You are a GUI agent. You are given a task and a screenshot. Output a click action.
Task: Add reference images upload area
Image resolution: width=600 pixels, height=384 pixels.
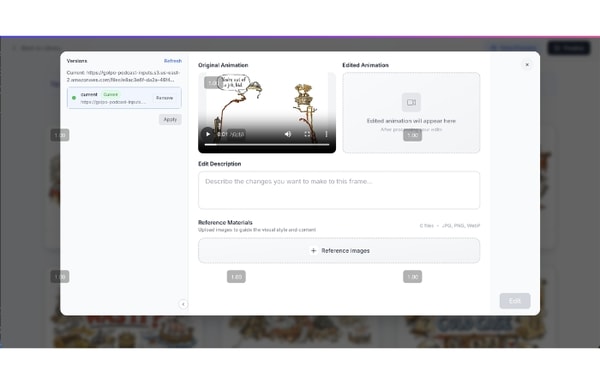pyautogui.click(x=339, y=251)
